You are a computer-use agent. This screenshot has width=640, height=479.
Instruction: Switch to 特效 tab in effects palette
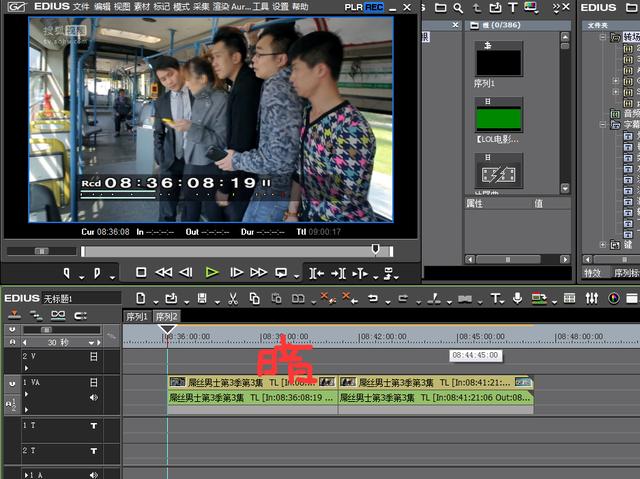(x=592, y=273)
